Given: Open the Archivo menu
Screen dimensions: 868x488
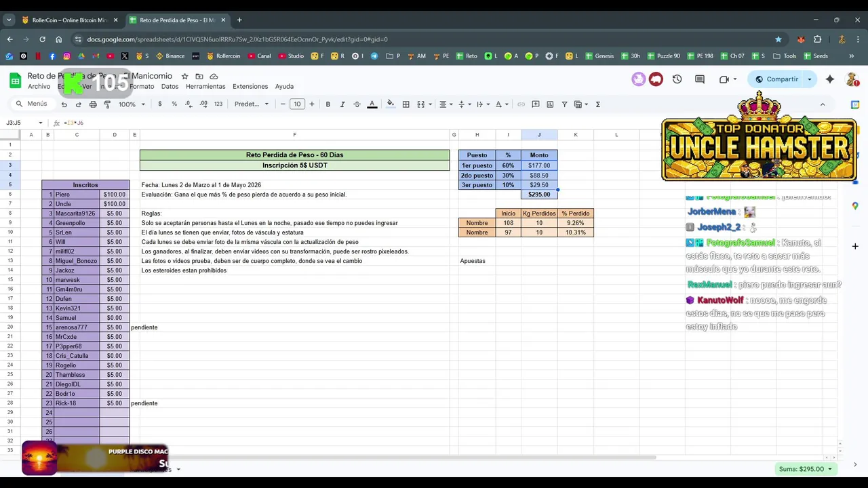Looking at the screenshot, I should pos(39,87).
